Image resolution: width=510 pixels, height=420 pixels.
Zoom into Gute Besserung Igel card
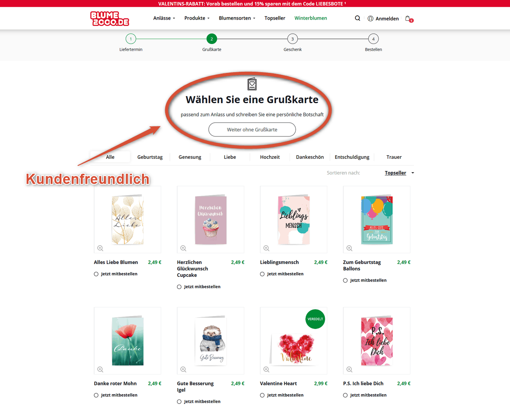pyautogui.click(x=183, y=369)
